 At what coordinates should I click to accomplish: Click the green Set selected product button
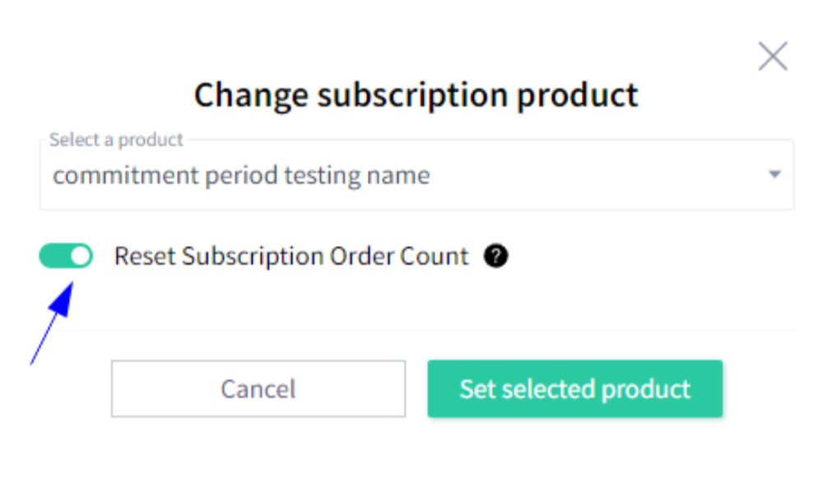coord(575,389)
